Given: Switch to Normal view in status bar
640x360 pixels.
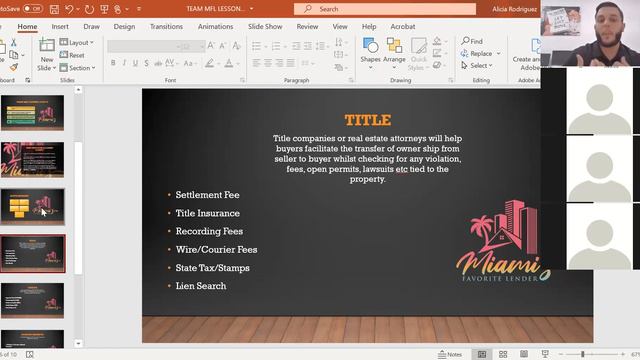Looking at the screenshot, I should 482,354.
